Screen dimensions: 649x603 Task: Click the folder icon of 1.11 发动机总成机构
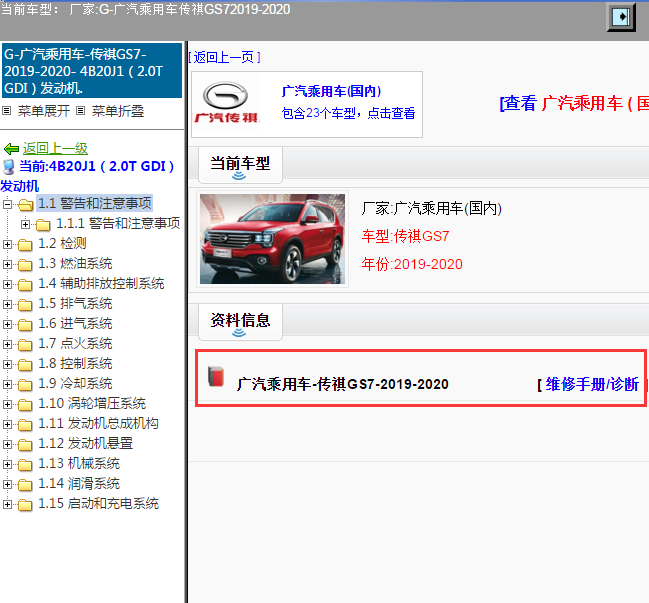(25, 425)
